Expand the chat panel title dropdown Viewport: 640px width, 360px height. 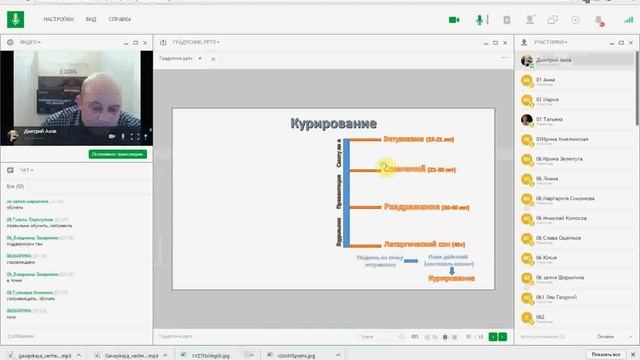(x=27, y=170)
